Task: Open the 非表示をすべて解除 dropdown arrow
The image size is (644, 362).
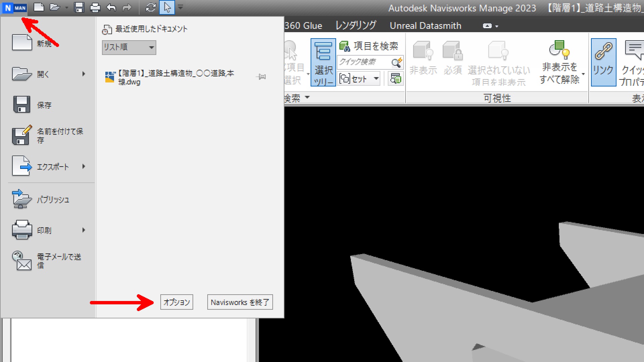Action: coord(583,74)
